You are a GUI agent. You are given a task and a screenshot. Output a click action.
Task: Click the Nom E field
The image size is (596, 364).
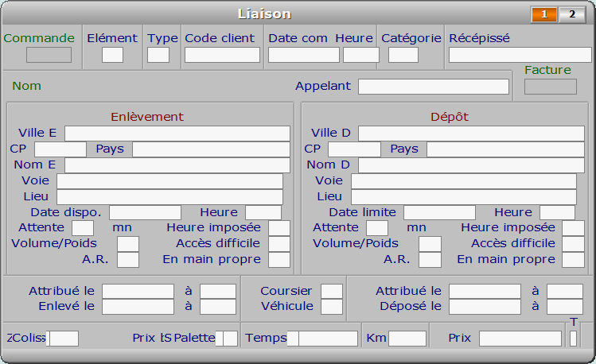pyautogui.click(x=177, y=165)
